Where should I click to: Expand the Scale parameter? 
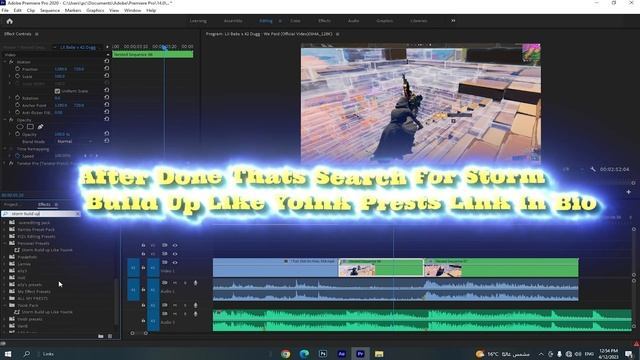(x=10, y=76)
